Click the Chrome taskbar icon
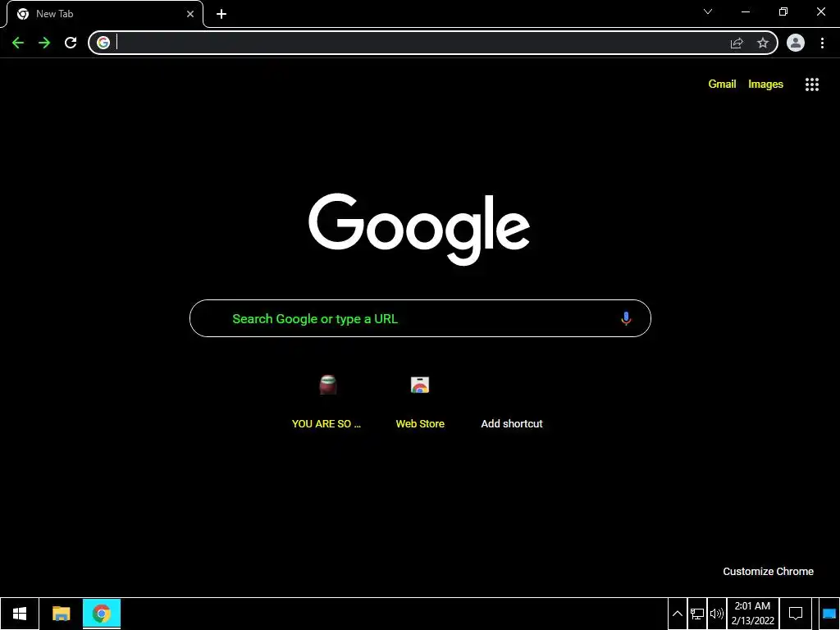Image resolution: width=840 pixels, height=630 pixels. coord(101,614)
